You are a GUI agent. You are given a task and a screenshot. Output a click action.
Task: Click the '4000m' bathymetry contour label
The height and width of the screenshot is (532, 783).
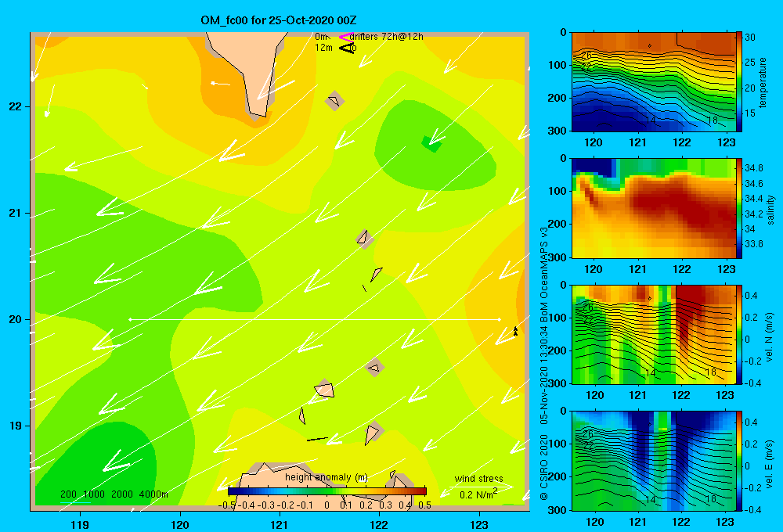(153, 494)
